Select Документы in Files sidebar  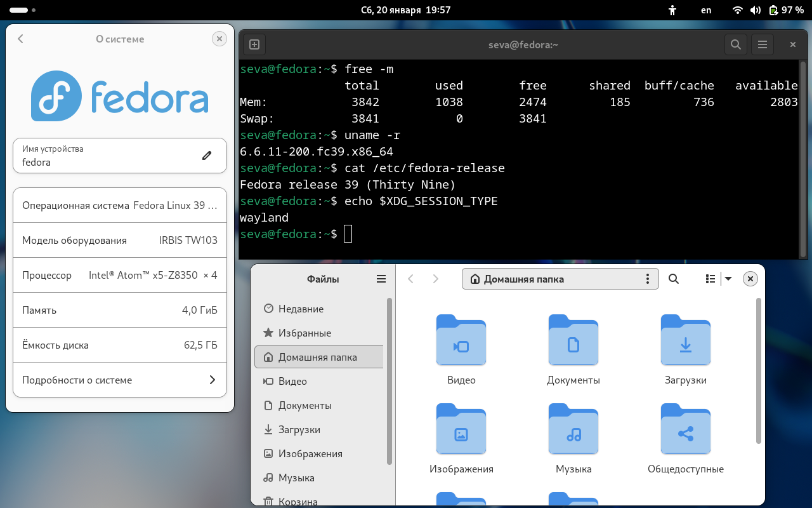point(319,405)
